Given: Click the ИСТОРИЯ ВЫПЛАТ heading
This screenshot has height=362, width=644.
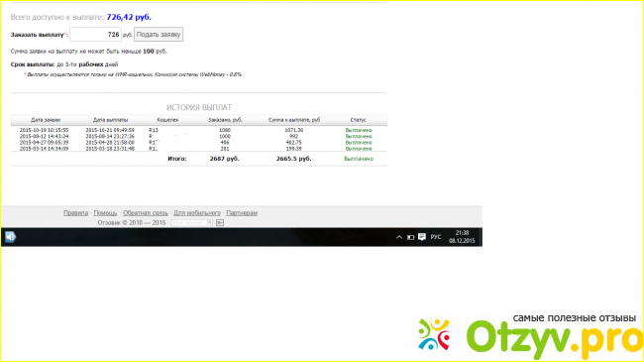Looking at the screenshot, I should coord(199,107).
